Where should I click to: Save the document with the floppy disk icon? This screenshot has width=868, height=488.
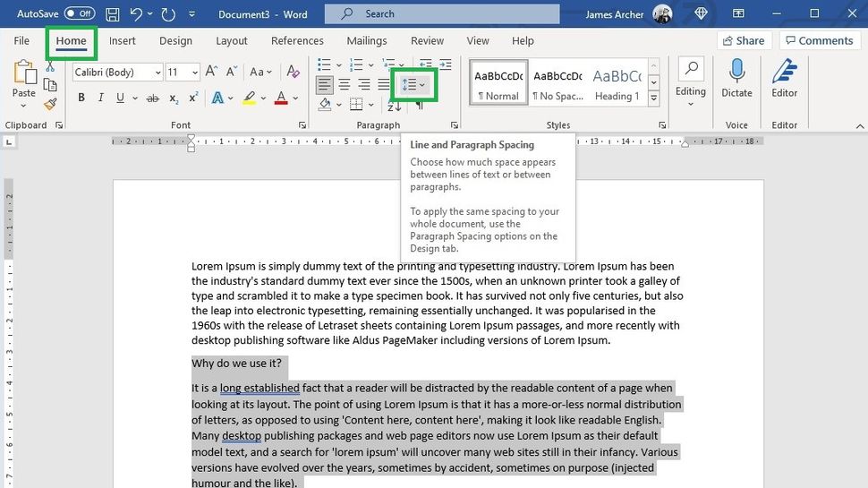point(113,14)
